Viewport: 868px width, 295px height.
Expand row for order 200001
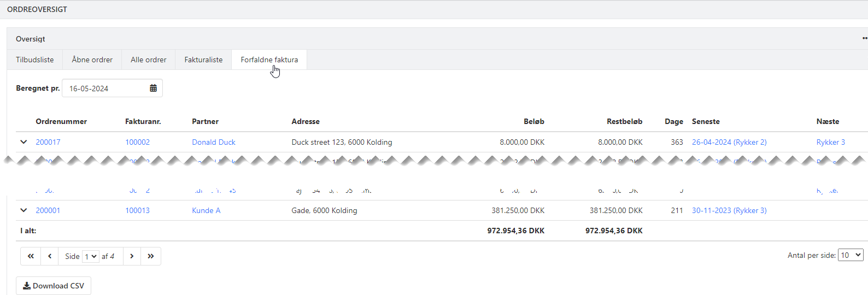click(x=24, y=210)
